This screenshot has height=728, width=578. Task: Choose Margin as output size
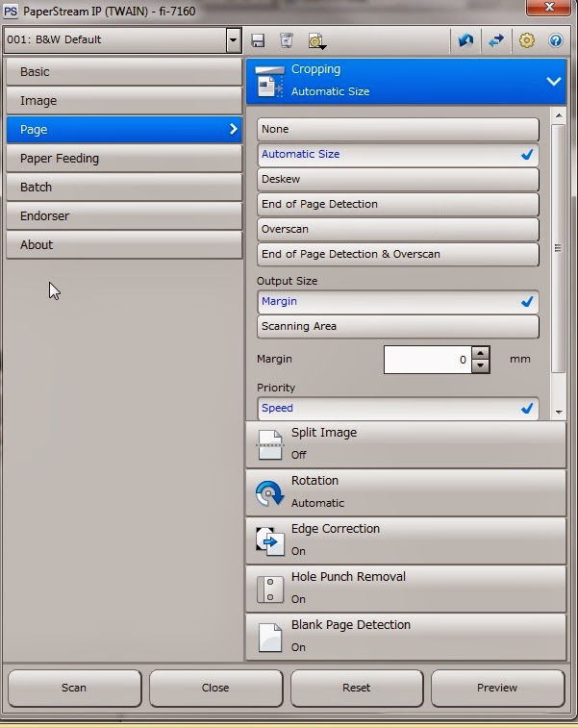click(x=398, y=302)
